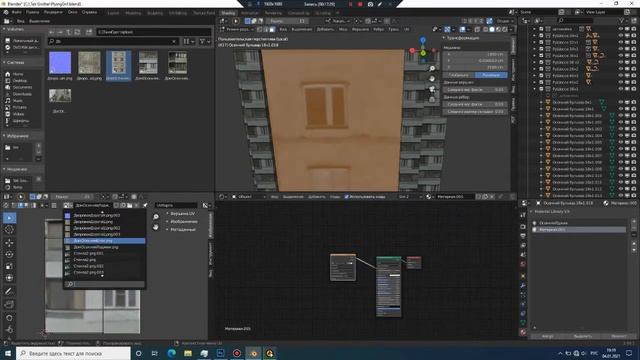Adjust Средний вес фаски vertex slider
Image resolution: width=640 pixels, height=360 pixels.
tap(476, 89)
